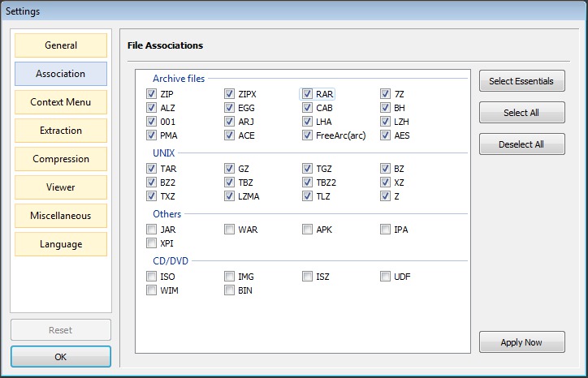Uncheck the ZIP association checkbox
Viewport: 588px width, 378px height.
(152, 93)
